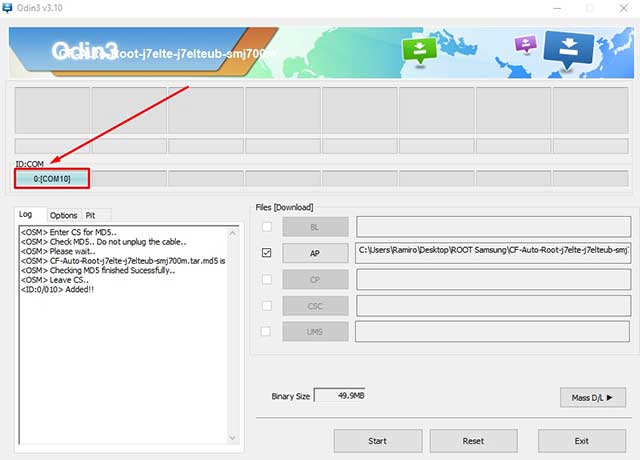This screenshot has width=640, height=460.
Task: Click the 'Please wait..' log line
Action: coord(58,251)
